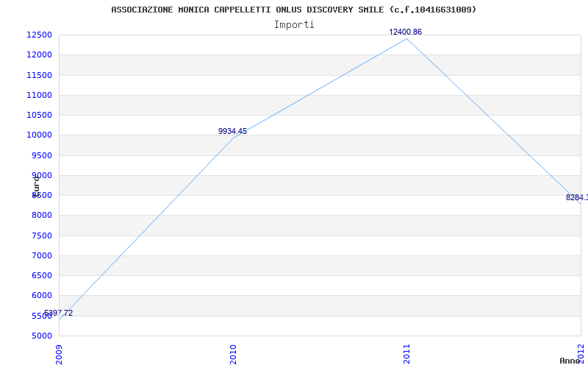The image size is (588, 368).
Task: Select the 2009 x-axis label
Action: 60,355
